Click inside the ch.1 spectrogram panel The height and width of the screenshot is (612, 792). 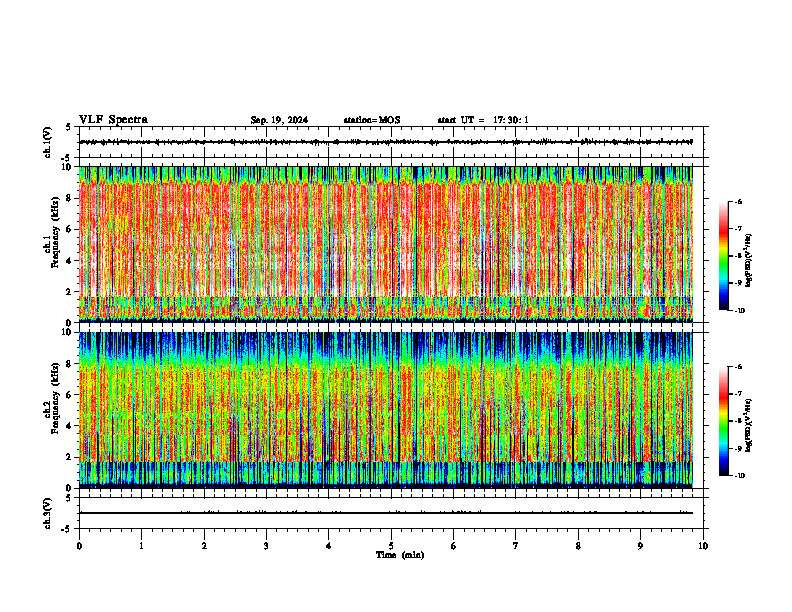(386, 244)
